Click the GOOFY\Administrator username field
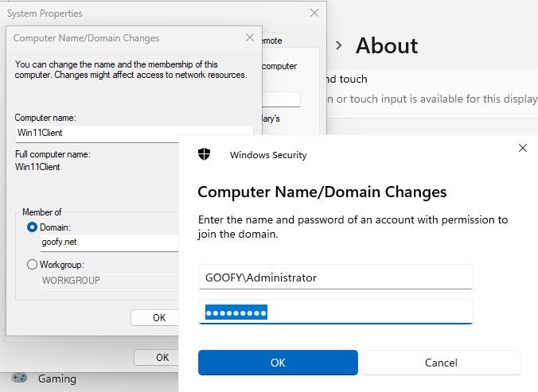This screenshot has height=392, width=538. tap(336, 277)
